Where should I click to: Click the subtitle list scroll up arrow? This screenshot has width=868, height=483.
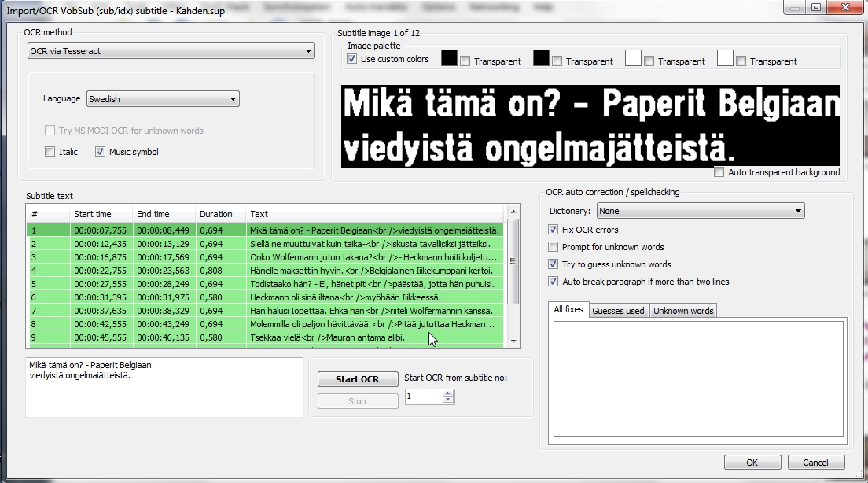click(513, 212)
